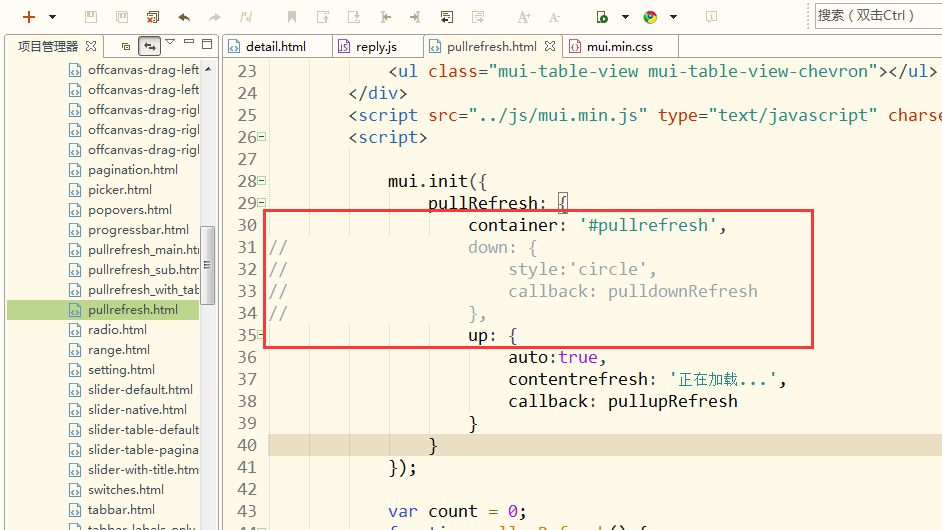
Task: Collapse the fold marker at line 28
Action: tap(262, 181)
